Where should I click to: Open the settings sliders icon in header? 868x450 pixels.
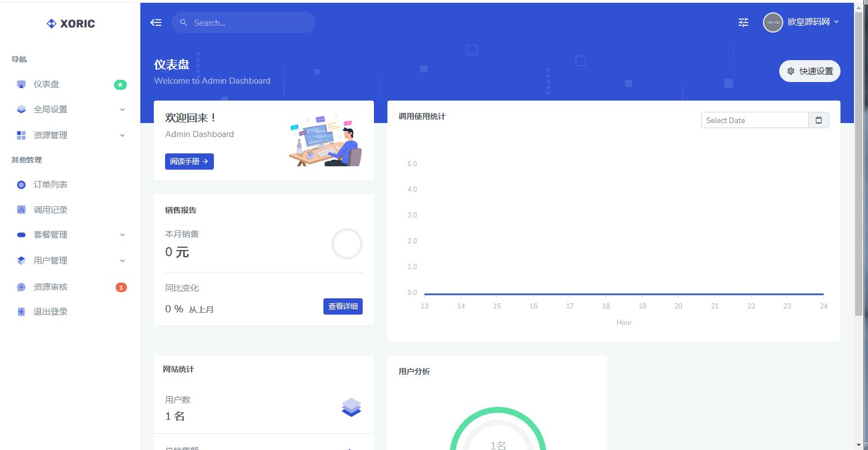[x=743, y=22]
